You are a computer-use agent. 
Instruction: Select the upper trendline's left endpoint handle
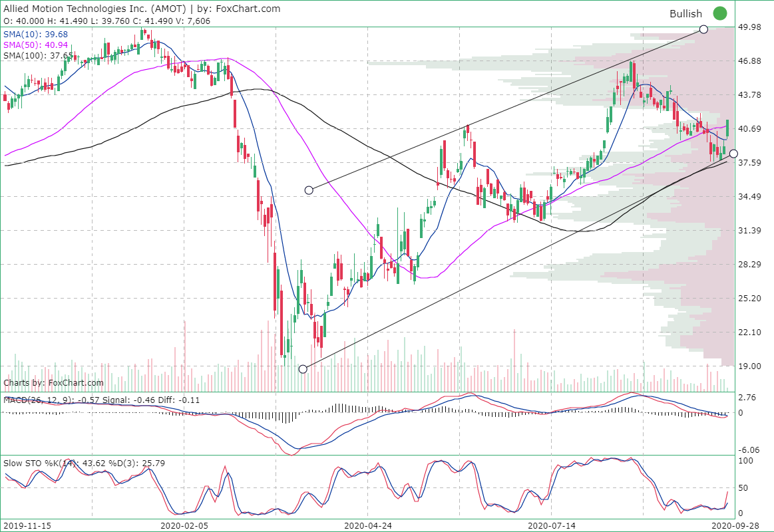pyautogui.click(x=309, y=190)
